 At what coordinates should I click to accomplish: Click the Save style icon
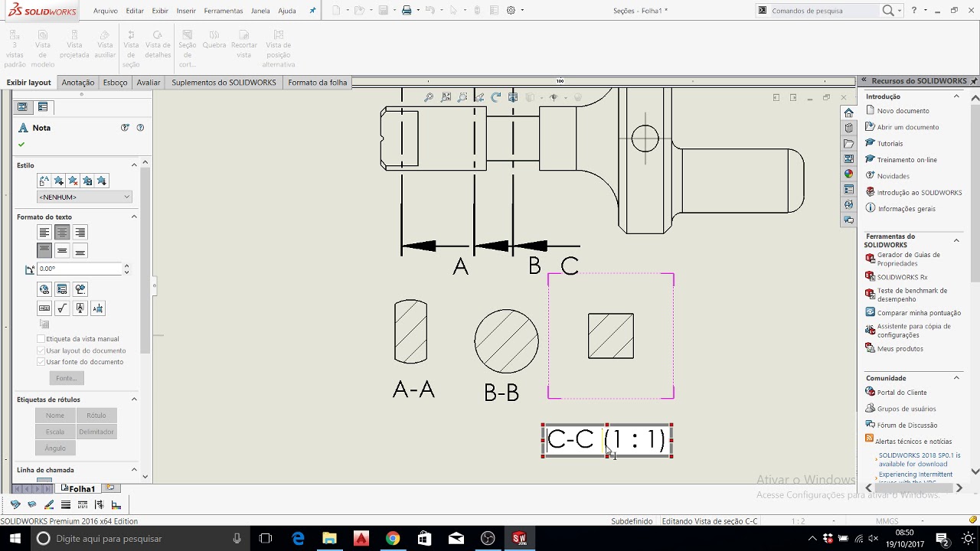tap(87, 181)
